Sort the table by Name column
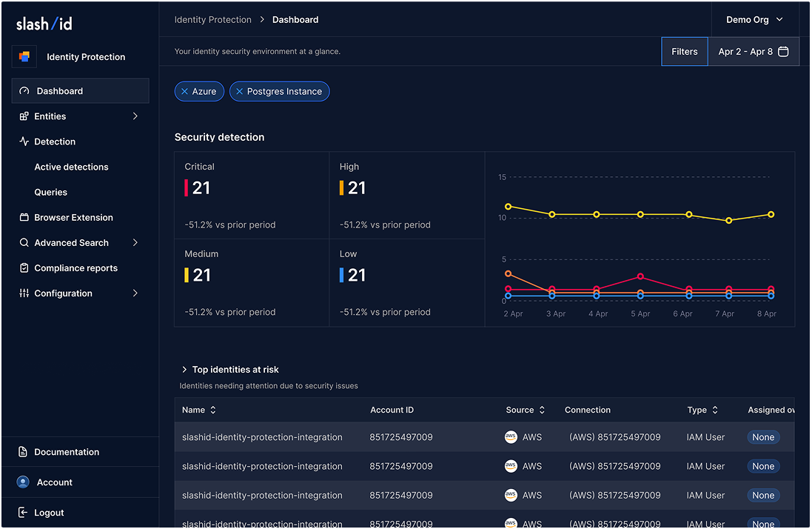Screen dimensions: 812x529 click(x=213, y=410)
